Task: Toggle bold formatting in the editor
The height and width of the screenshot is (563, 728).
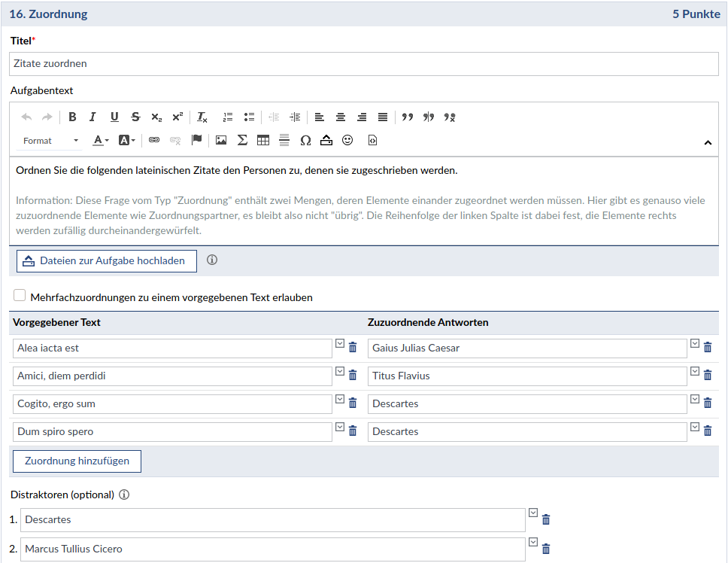Action: point(72,117)
